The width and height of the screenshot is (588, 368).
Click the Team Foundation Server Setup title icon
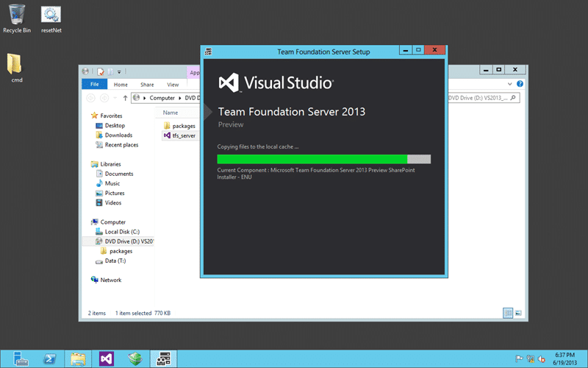[x=209, y=52]
